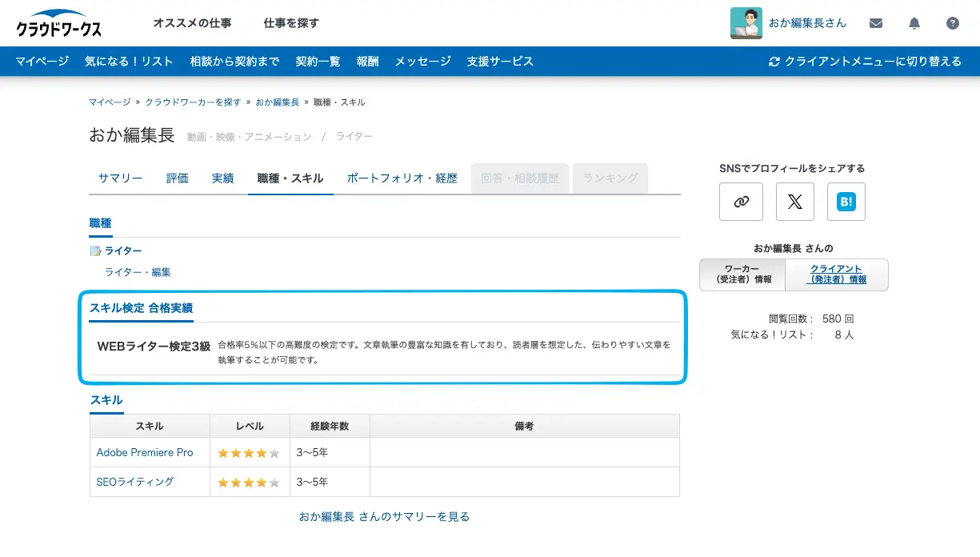Viewport: 980px width, 557px height.
Task: Switch to クライアントメニュー
Action: pyautogui.click(x=866, y=61)
